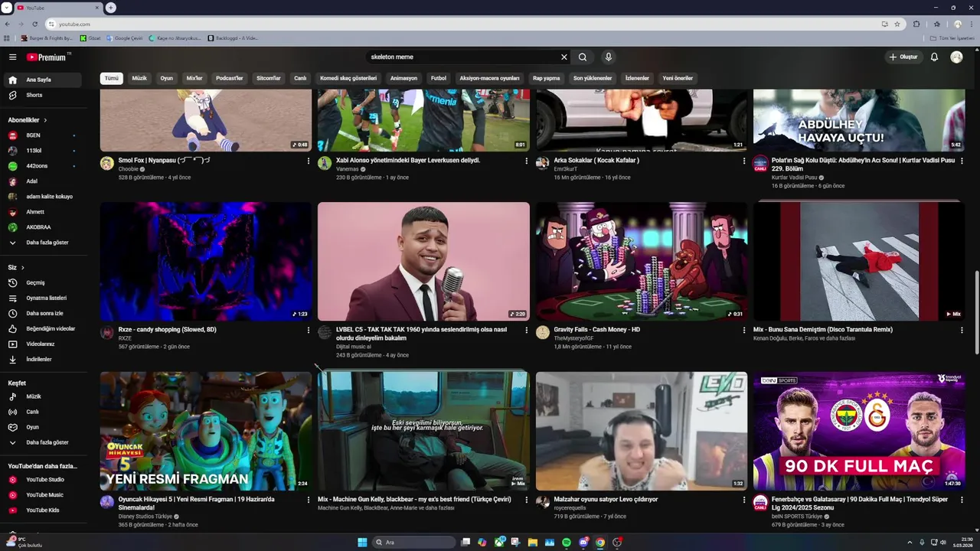This screenshot has width=980, height=551.
Task: Select the Müzik filter chip
Action: [x=139, y=78]
